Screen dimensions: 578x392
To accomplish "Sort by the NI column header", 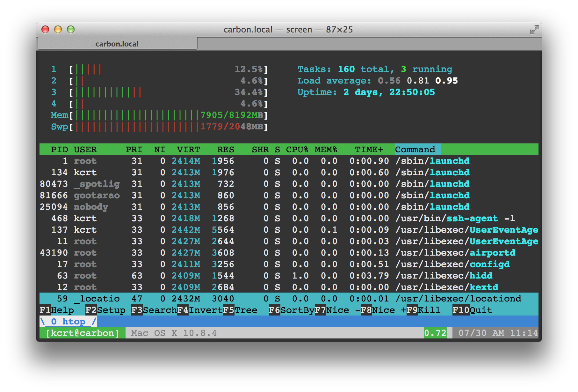I will coord(160,149).
